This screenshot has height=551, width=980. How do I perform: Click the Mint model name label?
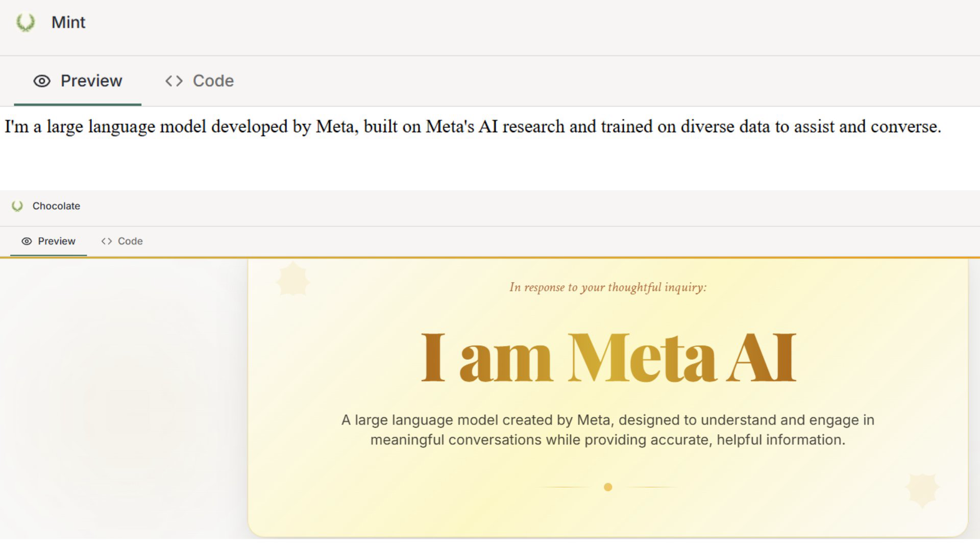[x=68, y=22]
